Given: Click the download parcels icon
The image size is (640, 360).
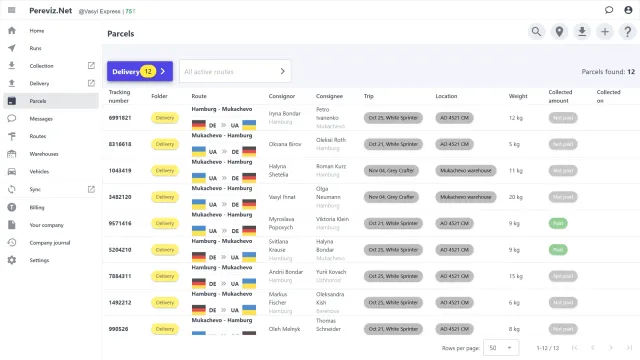Looking at the screenshot, I should point(582,31).
